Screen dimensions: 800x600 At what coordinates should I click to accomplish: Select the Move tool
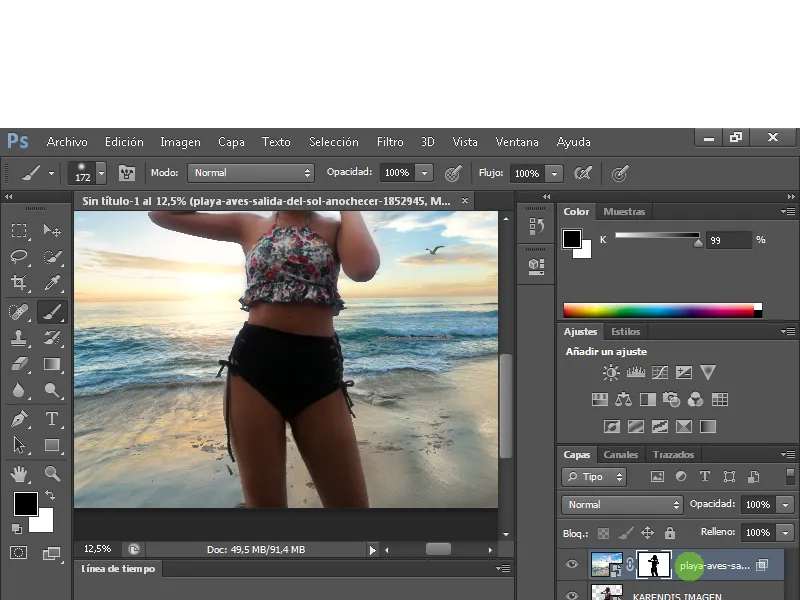point(52,231)
